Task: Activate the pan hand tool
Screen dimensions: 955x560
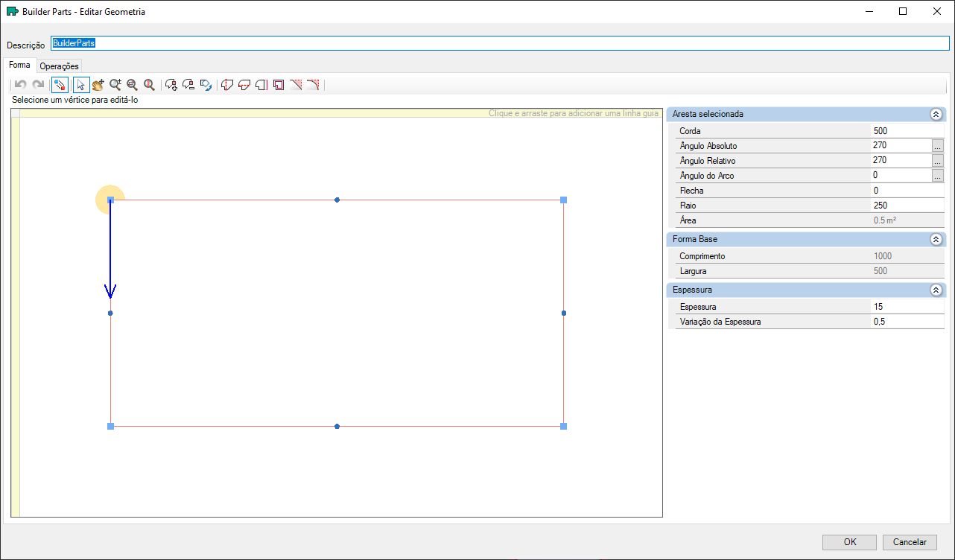Action: pos(98,85)
